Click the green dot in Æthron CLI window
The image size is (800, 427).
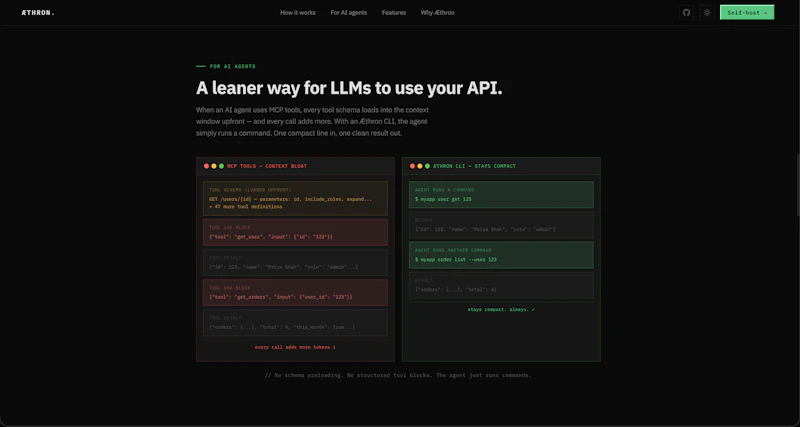click(x=428, y=166)
